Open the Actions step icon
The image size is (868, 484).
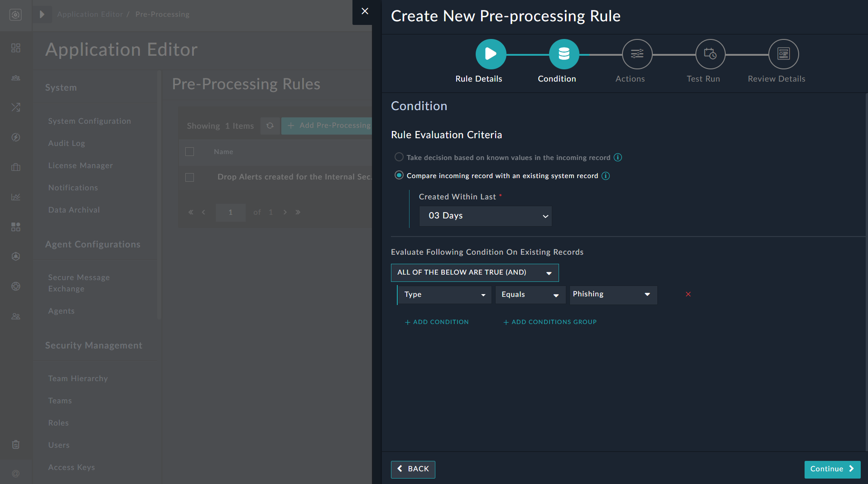(x=637, y=53)
